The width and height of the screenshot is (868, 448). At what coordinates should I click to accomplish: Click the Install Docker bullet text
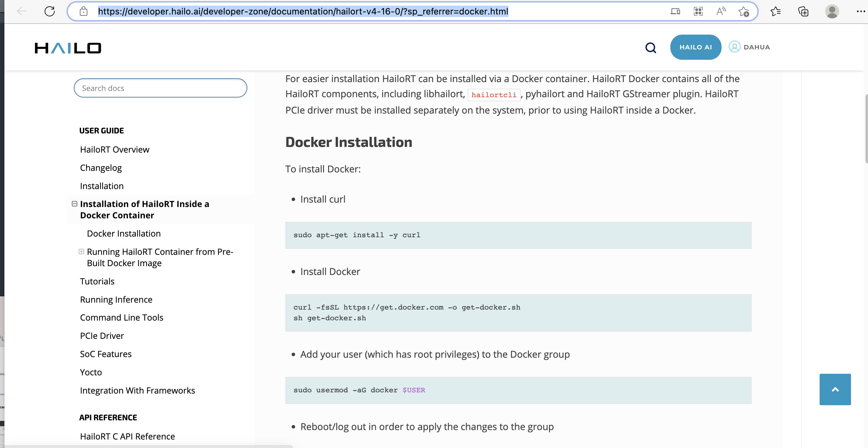[330, 272]
